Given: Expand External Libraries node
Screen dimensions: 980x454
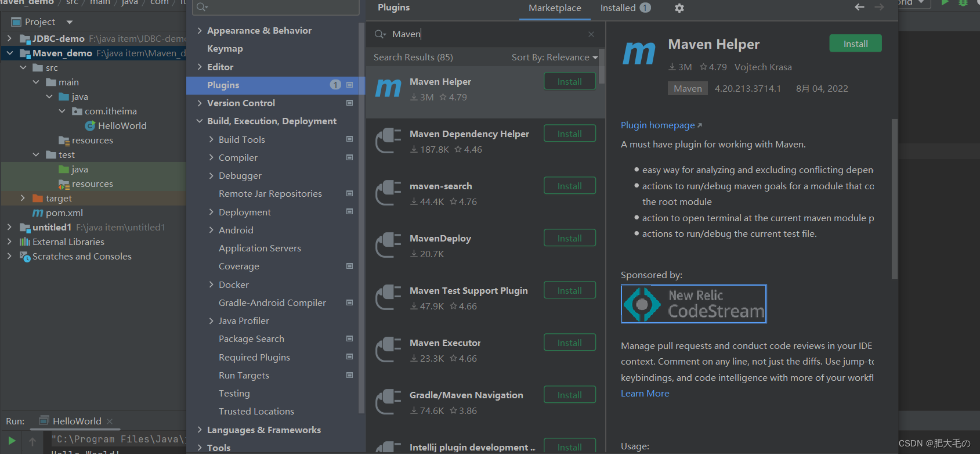Looking at the screenshot, I should [9, 242].
